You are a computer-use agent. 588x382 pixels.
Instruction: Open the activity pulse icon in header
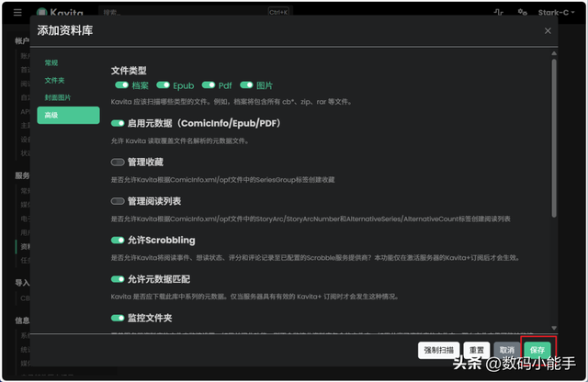tap(498, 12)
